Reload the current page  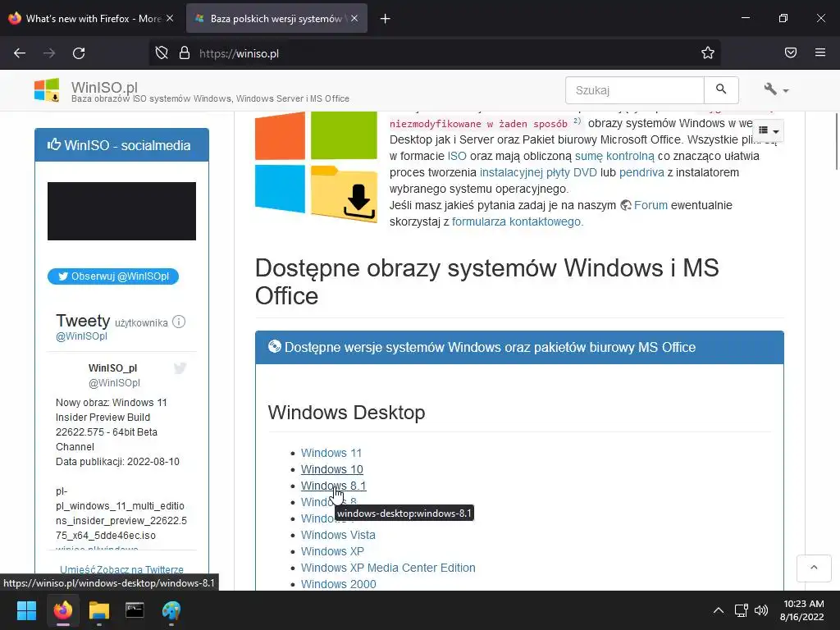click(79, 53)
